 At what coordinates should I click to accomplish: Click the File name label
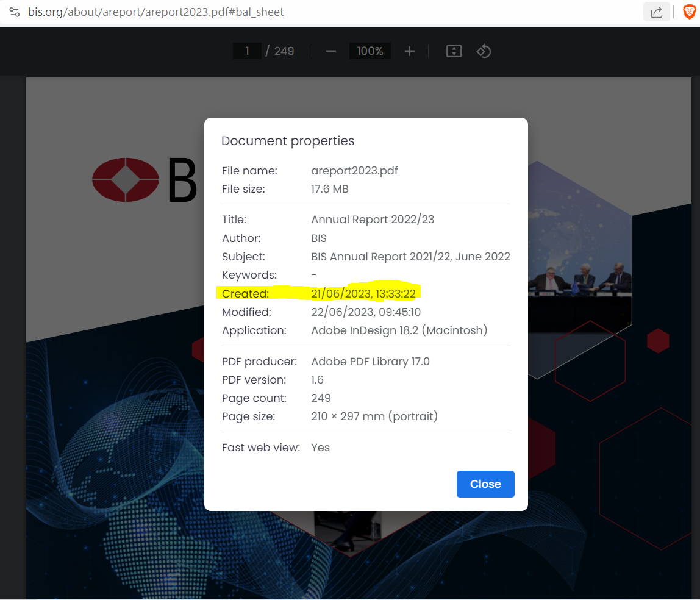tap(249, 171)
